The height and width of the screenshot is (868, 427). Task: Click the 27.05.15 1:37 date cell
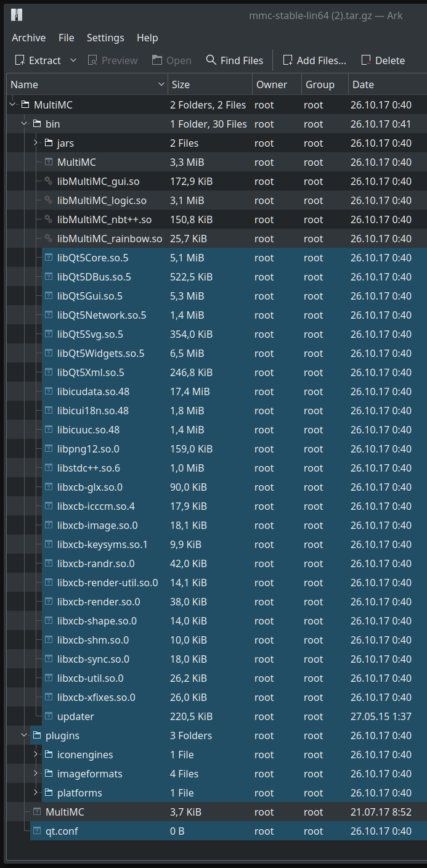tap(381, 716)
